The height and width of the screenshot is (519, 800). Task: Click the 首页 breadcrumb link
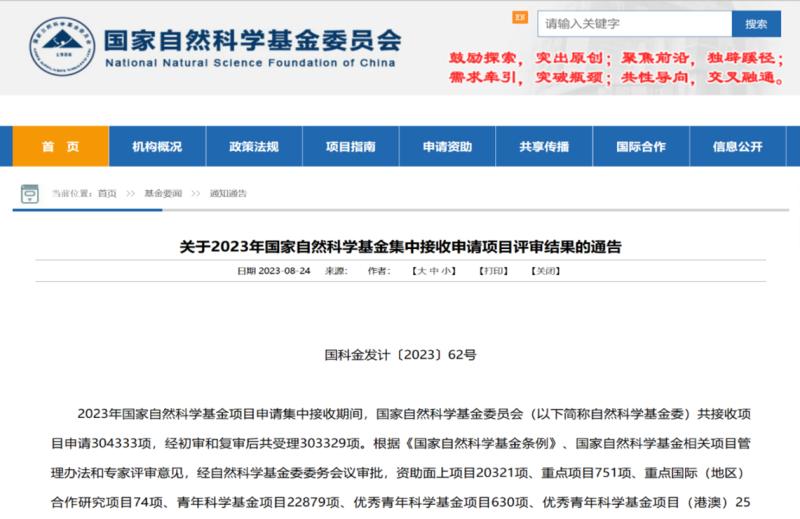106,193
